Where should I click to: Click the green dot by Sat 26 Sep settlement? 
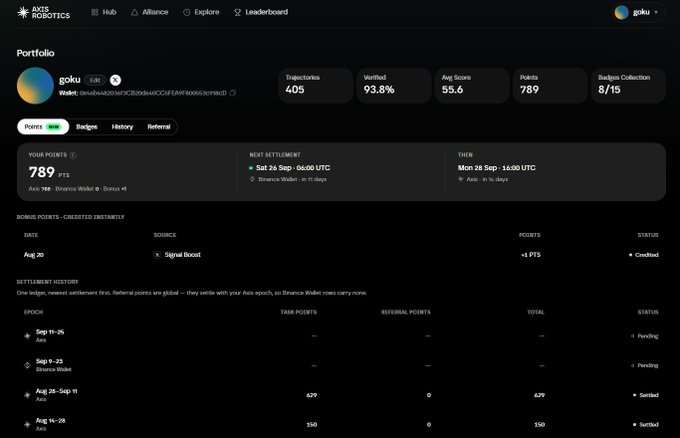tap(251, 168)
